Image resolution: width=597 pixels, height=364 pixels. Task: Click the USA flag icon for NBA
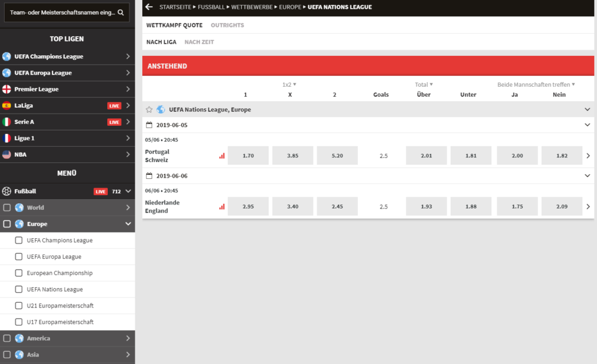[x=6, y=154]
